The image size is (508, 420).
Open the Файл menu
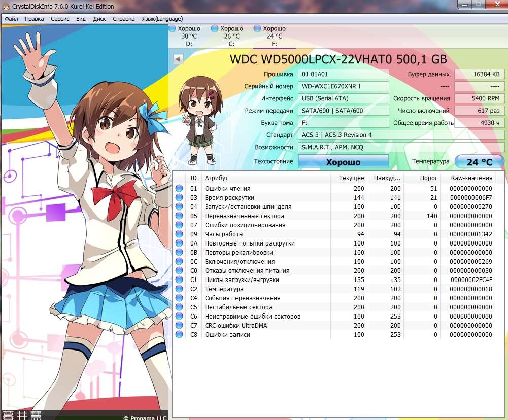point(11,19)
